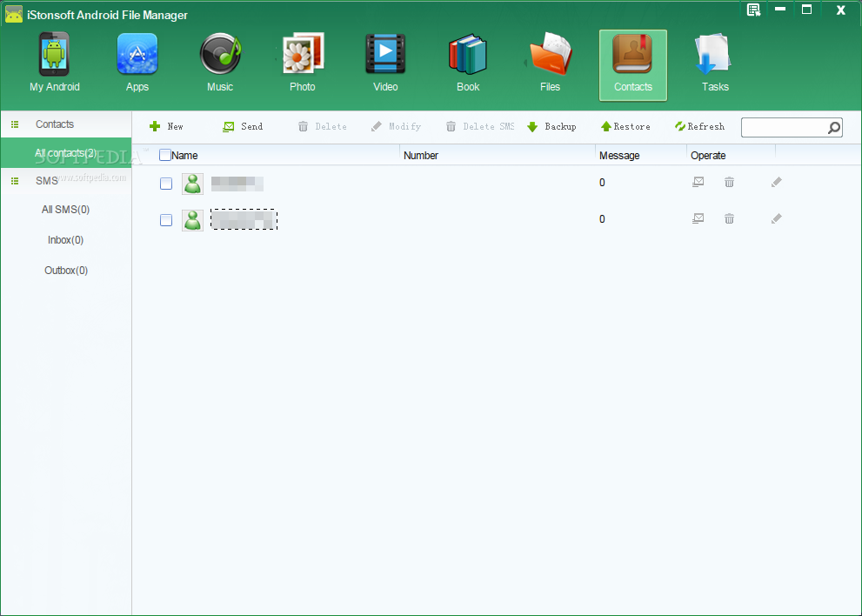Check the first contact's checkbox
This screenshot has height=616, width=862.
166,184
